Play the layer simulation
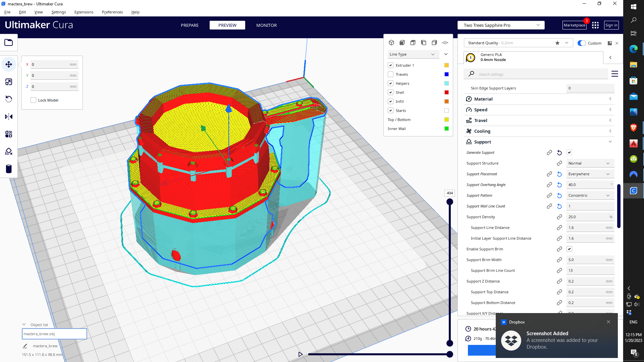This screenshot has height=362, width=644. click(x=301, y=354)
